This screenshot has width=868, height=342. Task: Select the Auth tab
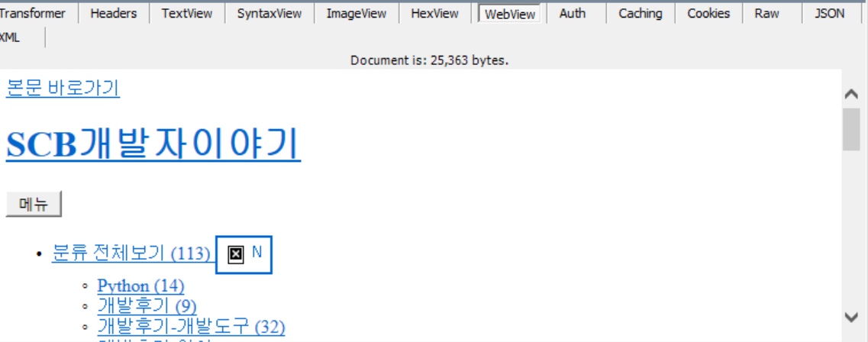click(573, 14)
